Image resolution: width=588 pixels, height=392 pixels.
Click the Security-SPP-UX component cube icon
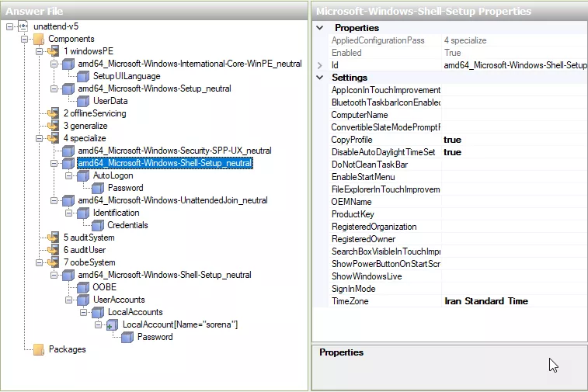tap(68, 151)
